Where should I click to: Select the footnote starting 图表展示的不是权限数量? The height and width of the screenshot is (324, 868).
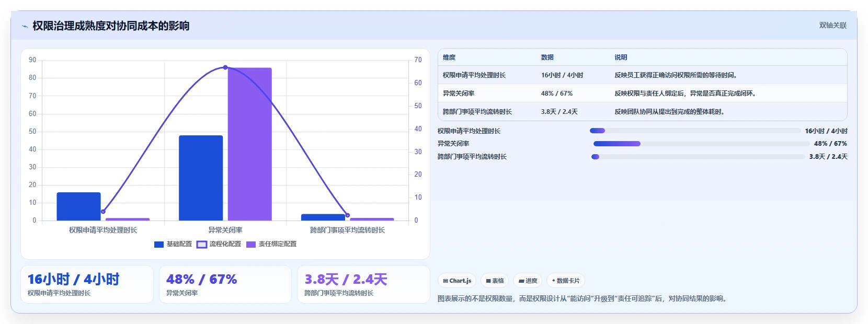(583, 299)
